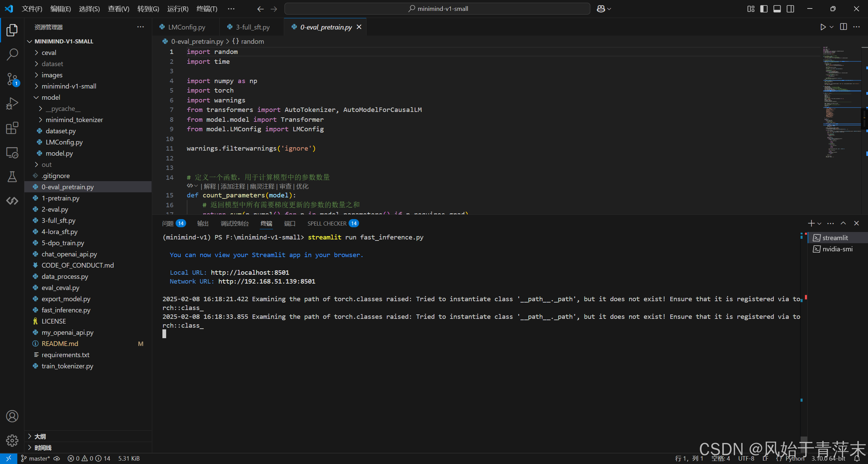
Task: Switch to the SPELL CHECKER panel tab
Action: [x=333, y=224]
